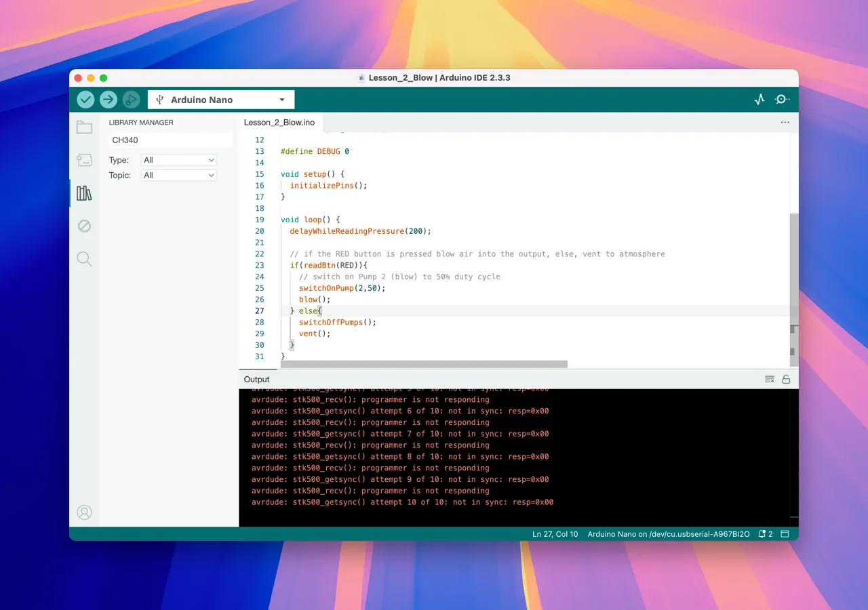The height and width of the screenshot is (610, 868).
Task: Open the editor tab three-dots menu
Action: point(785,123)
